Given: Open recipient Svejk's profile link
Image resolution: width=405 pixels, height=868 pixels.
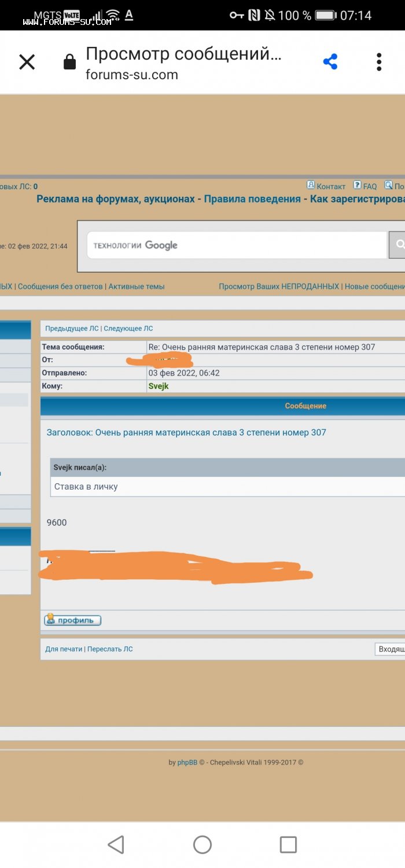Looking at the screenshot, I should [x=159, y=386].
